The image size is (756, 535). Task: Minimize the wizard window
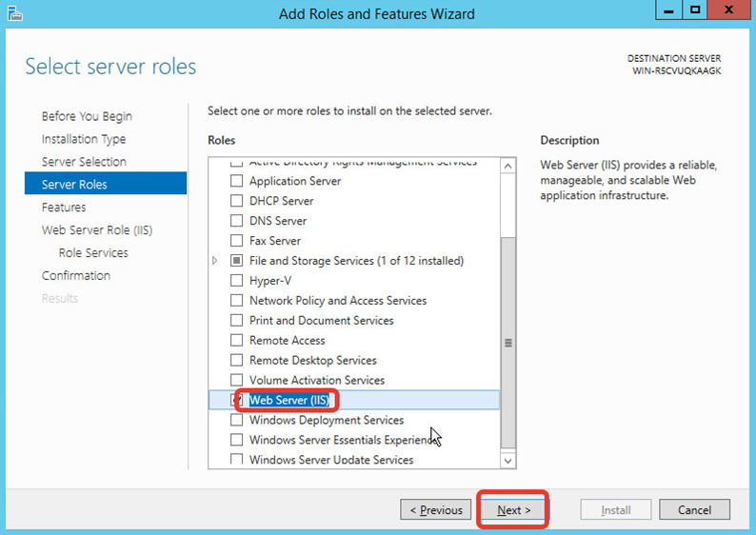(x=668, y=10)
